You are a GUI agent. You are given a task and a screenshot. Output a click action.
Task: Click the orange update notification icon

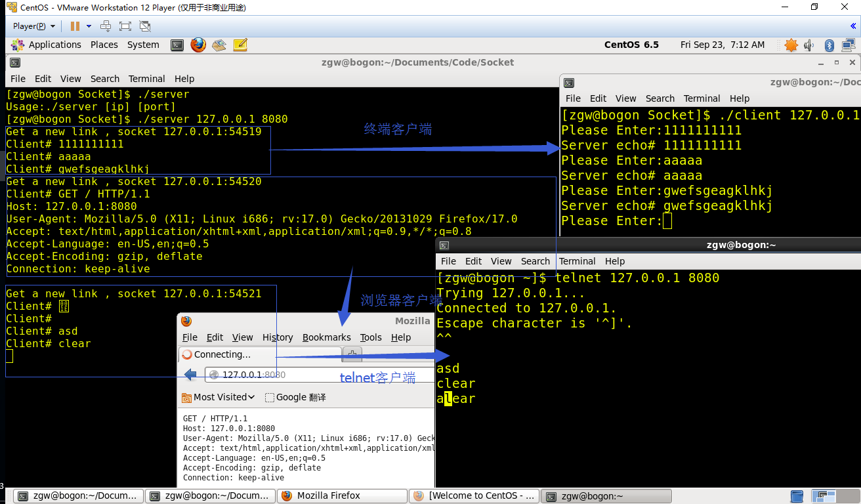[x=791, y=45]
